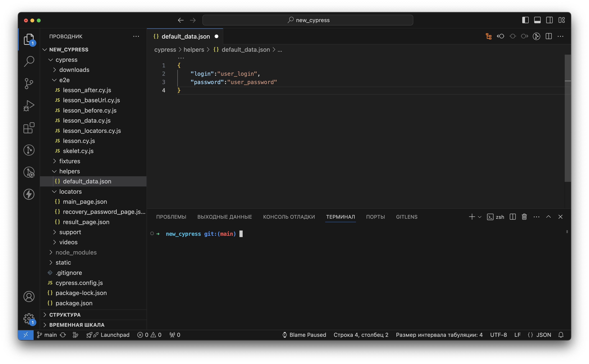The width and height of the screenshot is (589, 364).
Task: Expand the downloads folder
Action: [74, 70]
